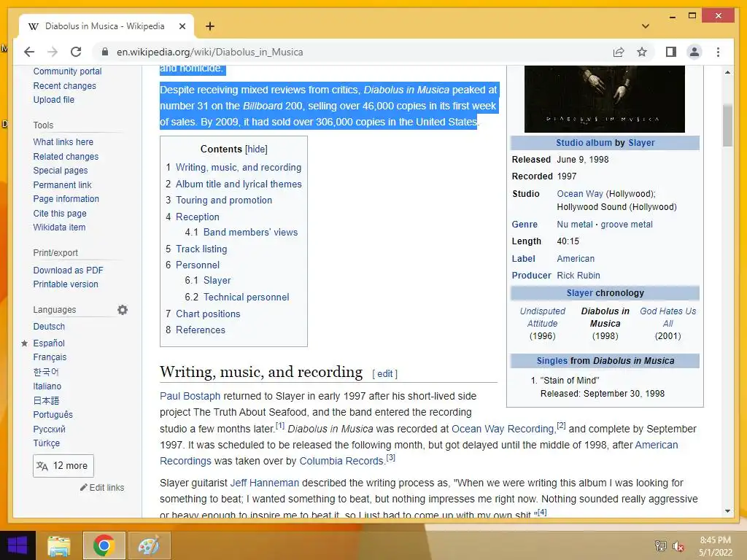Open the Chrome profile avatar
Image resolution: width=747 pixels, height=560 pixels.
pyautogui.click(x=694, y=52)
